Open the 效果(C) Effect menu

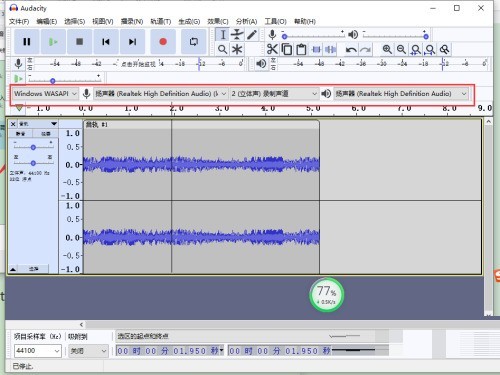pyautogui.click(x=218, y=22)
